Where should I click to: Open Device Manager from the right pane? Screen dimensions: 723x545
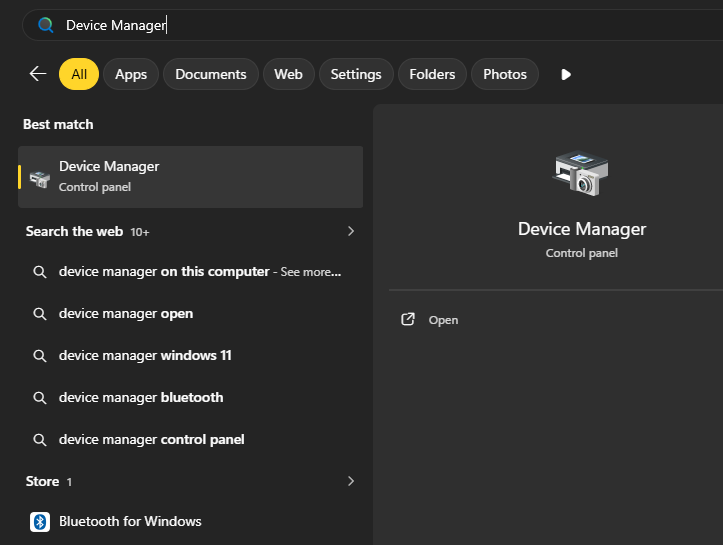coord(443,320)
